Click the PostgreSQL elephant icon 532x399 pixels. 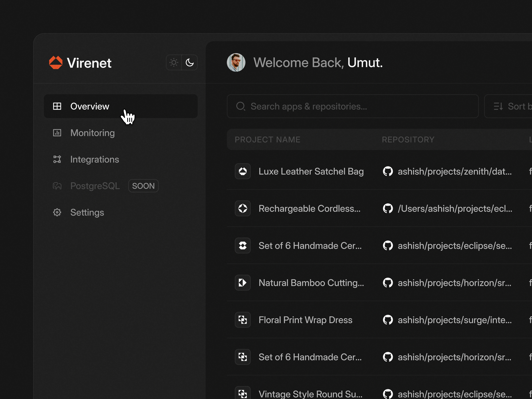(57, 186)
